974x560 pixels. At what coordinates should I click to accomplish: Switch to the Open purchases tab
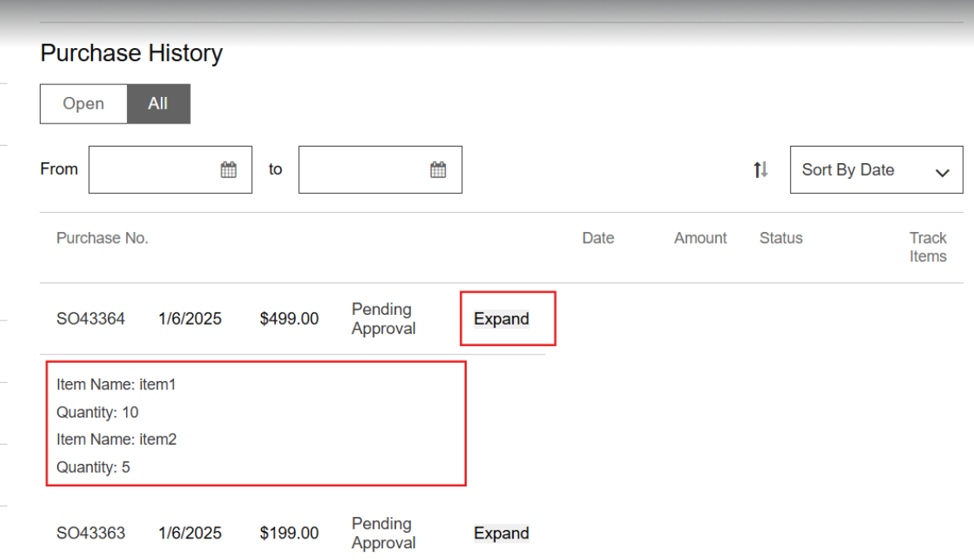click(84, 104)
